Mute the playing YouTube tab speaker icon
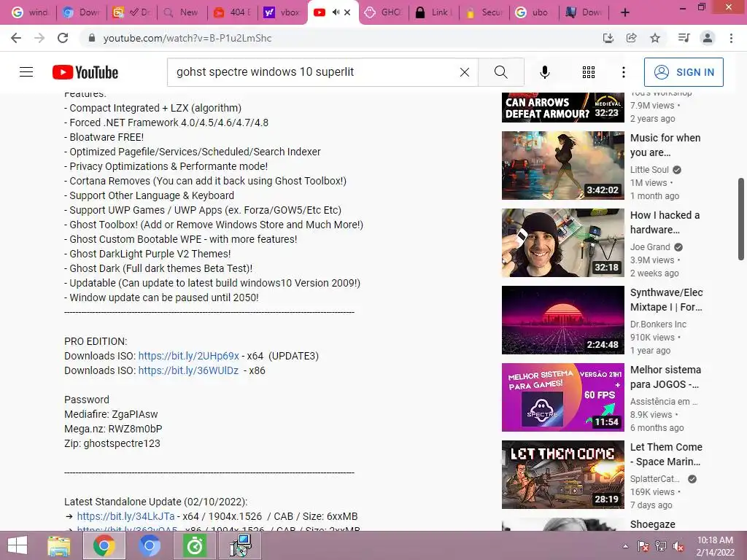This screenshot has width=747, height=560. point(336,12)
